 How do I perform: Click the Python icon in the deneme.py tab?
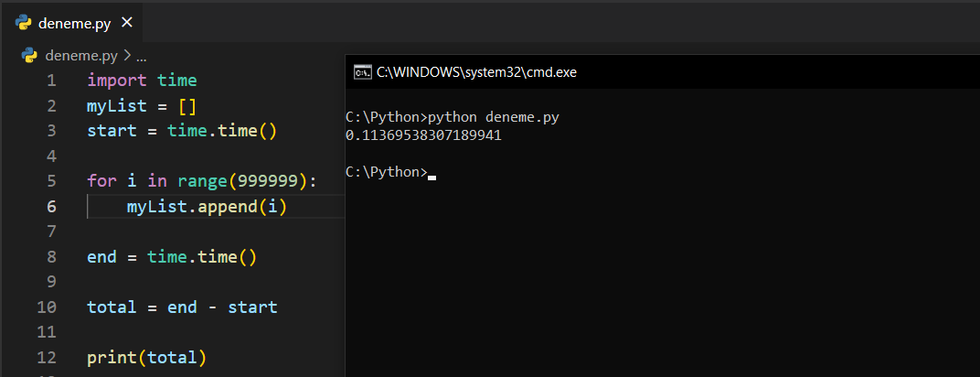24,22
